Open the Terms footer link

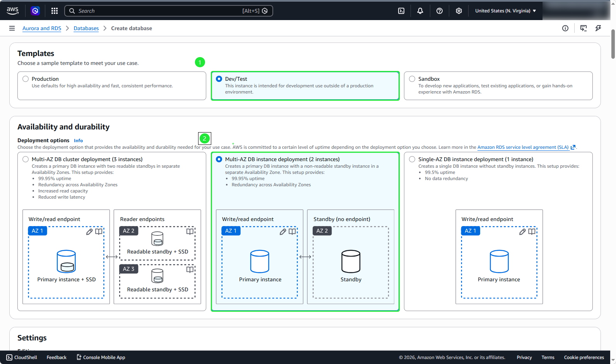pos(548,357)
